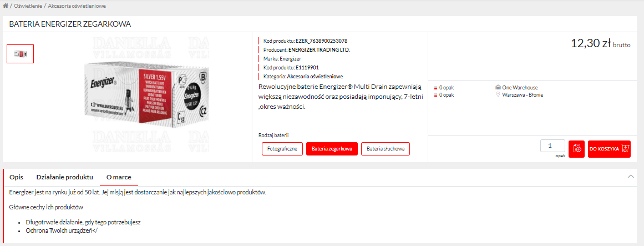The image size is (644, 246).
Task: Click the cart icon on DO KOSZYKA
Action: (625, 148)
